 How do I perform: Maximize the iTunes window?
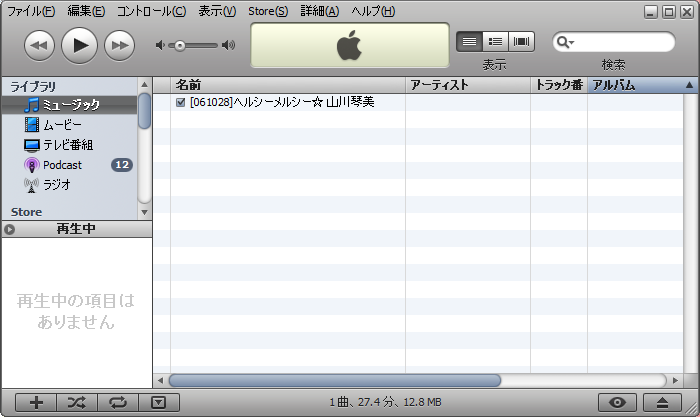[x=669, y=12]
